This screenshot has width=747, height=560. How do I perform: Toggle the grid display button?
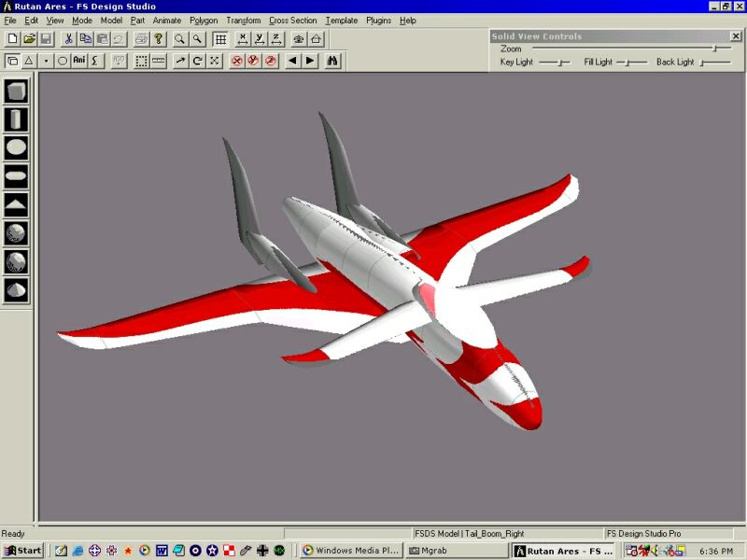point(220,39)
